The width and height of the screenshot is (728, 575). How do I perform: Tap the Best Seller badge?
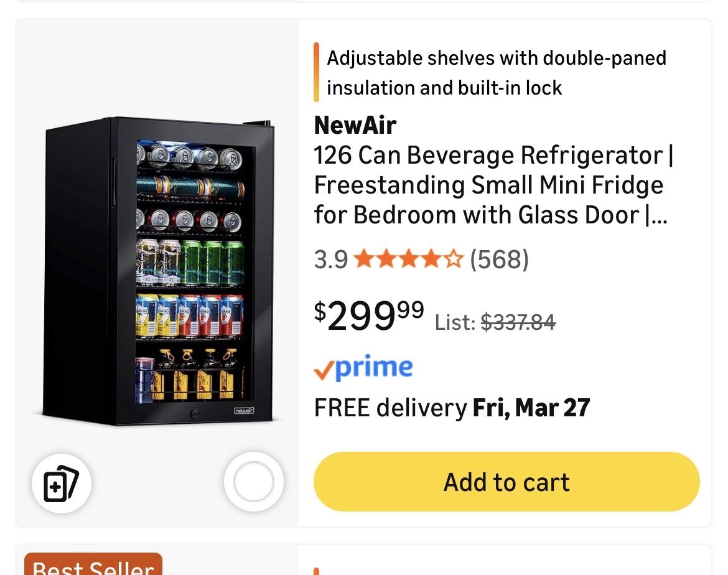pos(93,566)
